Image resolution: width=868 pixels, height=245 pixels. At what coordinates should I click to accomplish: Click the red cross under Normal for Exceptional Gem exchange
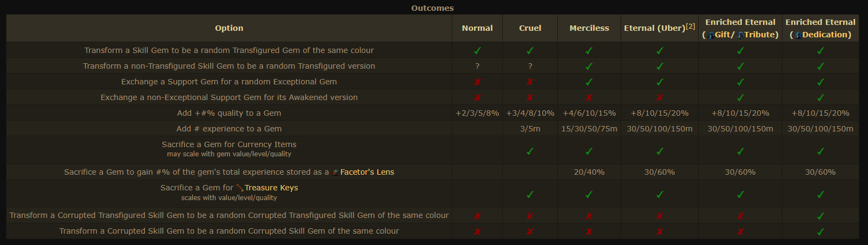pos(477,82)
